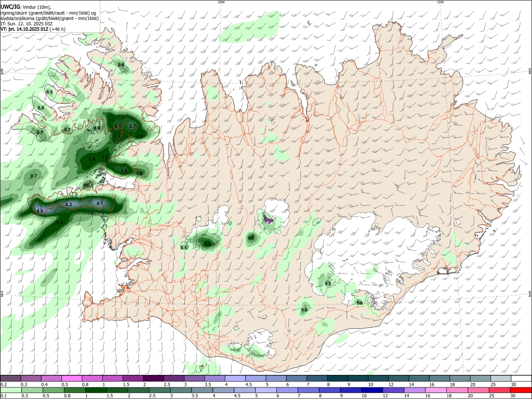Select the "1.1" precipitation value on the map

point(251,238)
